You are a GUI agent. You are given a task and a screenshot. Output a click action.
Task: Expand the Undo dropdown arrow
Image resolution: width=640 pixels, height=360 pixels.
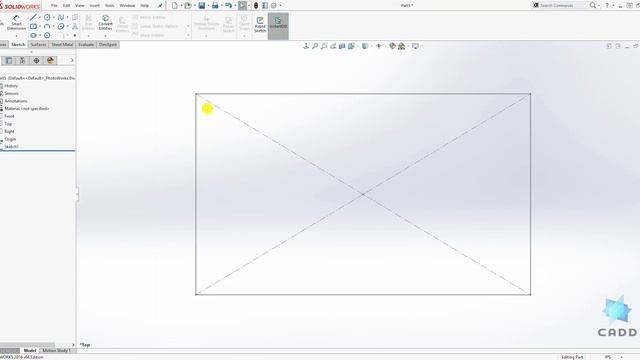[x=235, y=5]
